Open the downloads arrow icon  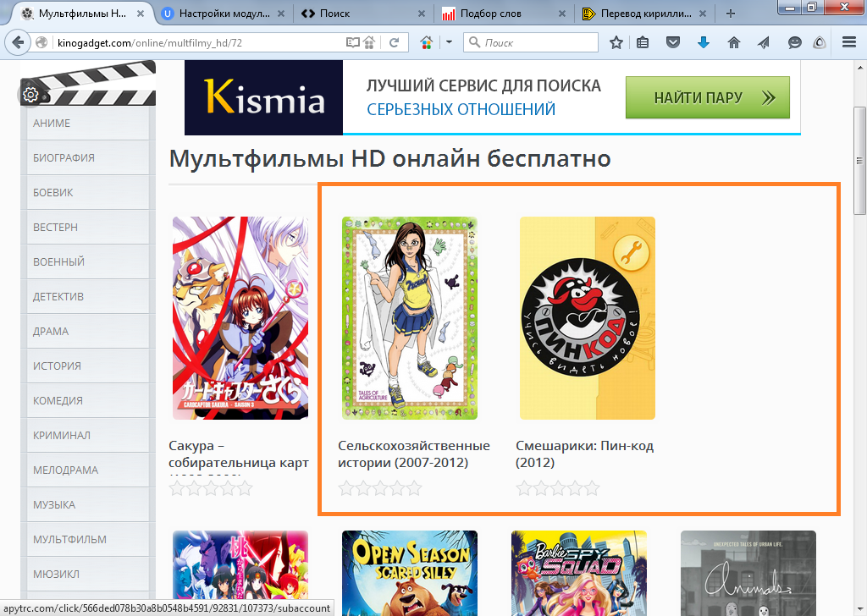point(704,42)
